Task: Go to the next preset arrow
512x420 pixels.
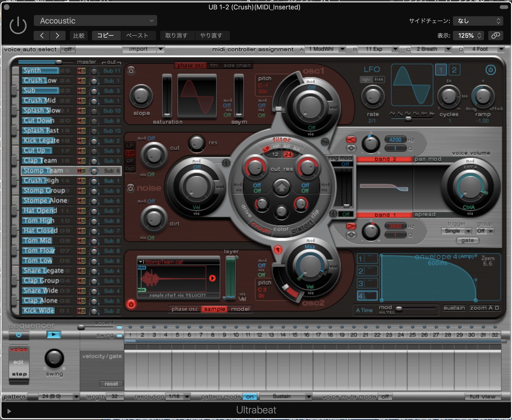Action: pyautogui.click(x=57, y=36)
